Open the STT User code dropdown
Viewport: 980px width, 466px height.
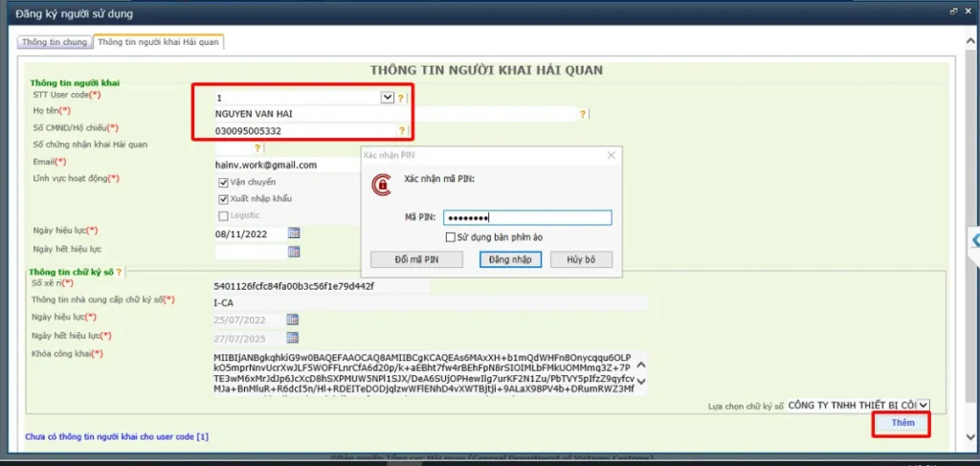point(388,98)
